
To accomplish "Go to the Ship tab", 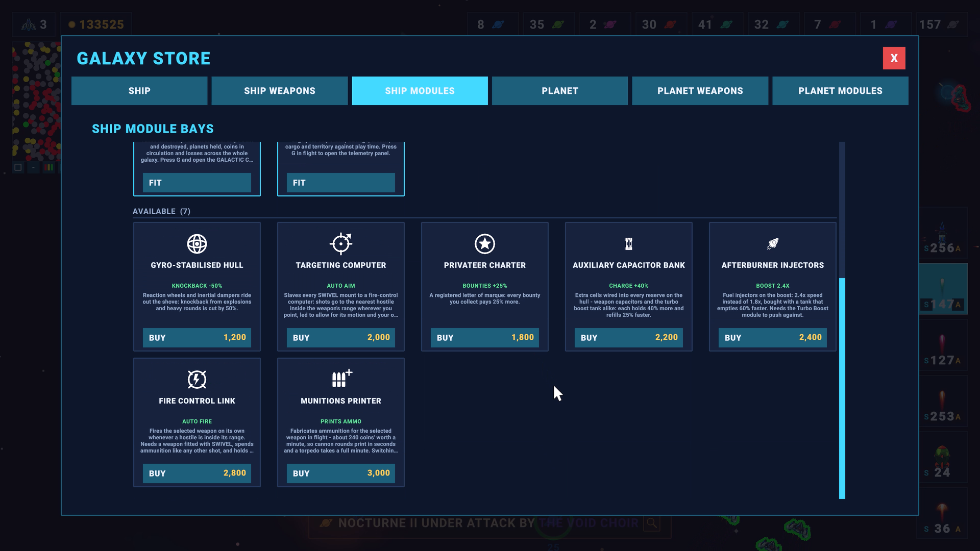I will point(139,91).
